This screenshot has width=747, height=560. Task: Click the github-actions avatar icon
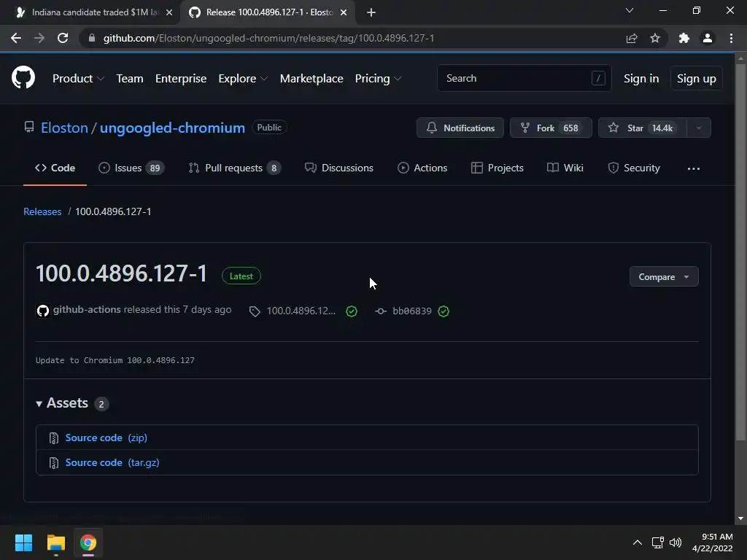[43, 311]
